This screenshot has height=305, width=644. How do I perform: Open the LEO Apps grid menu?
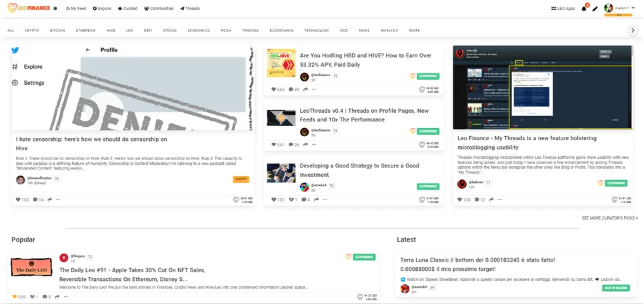click(x=563, y=9)
